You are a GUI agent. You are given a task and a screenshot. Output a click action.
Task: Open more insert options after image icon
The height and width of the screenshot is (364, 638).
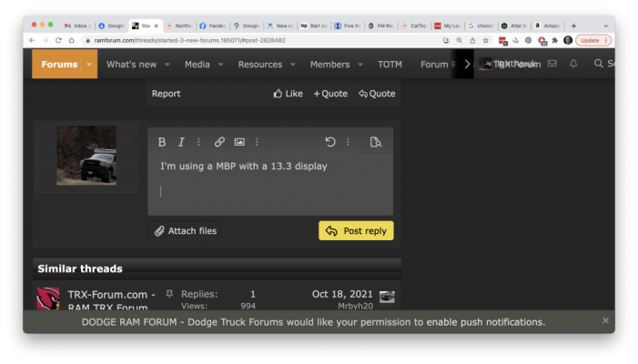[257, 142]
